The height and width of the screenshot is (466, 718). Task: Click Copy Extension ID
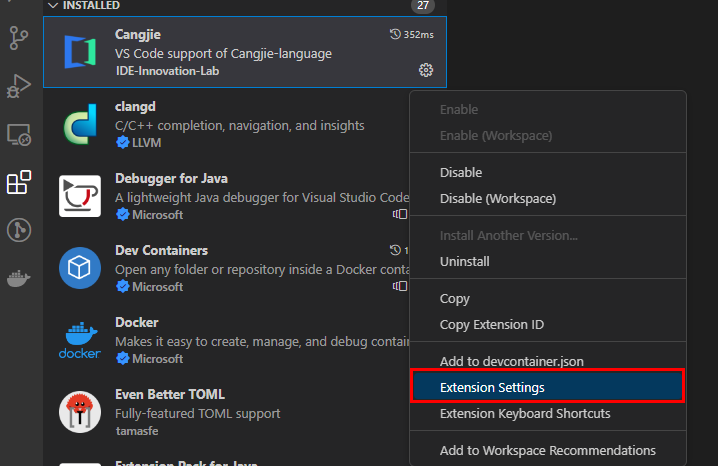click(x=492, y=324)
